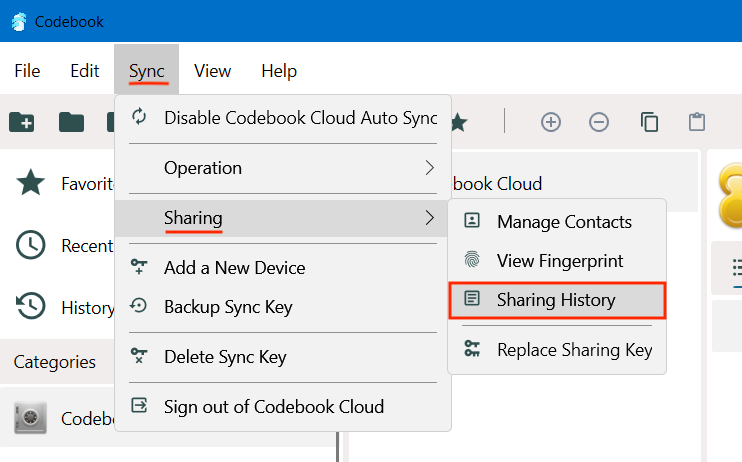
Task: Open Manage Contacts from Sharing submenu
Action: pyautogui.click(x=557, y=222)
